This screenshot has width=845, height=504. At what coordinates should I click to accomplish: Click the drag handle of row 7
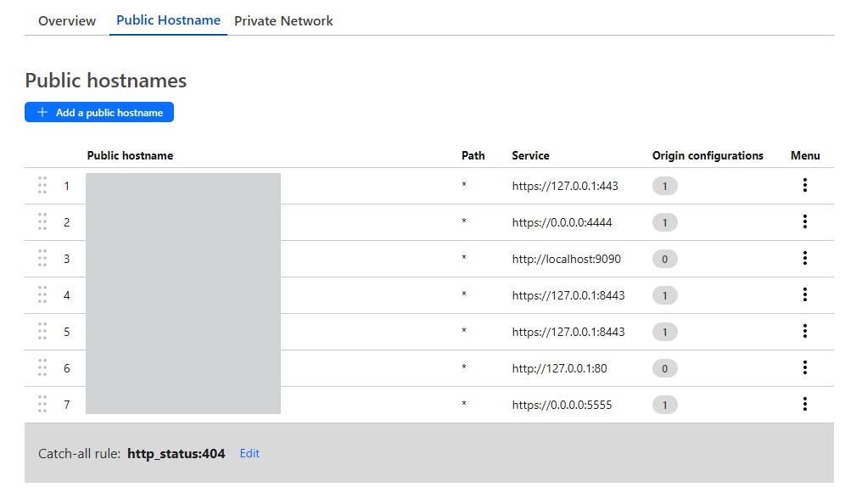42,405
